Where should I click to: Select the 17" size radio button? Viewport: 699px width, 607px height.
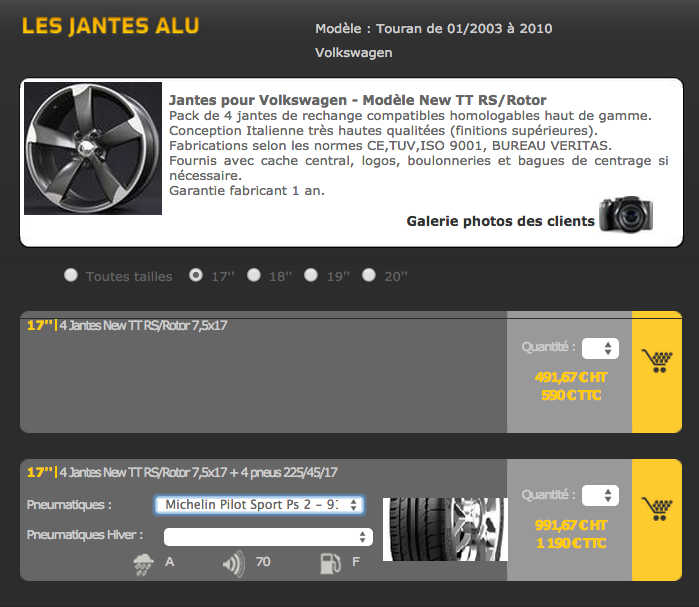coord(196,275)
